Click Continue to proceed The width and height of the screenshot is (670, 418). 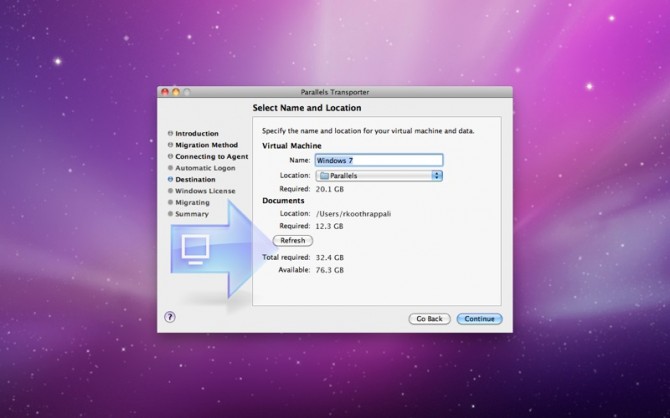[479, 319]
